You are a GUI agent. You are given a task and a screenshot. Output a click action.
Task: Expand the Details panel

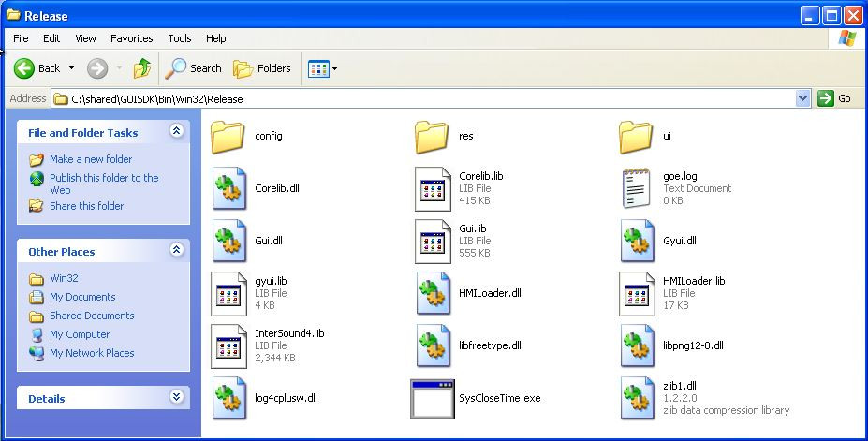(177, 396)
